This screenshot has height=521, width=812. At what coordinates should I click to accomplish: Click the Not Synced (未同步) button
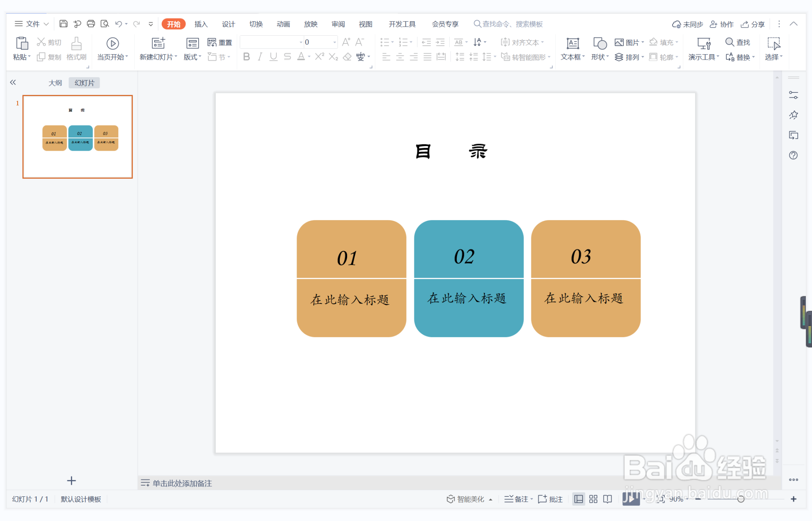tap(687, 24)
